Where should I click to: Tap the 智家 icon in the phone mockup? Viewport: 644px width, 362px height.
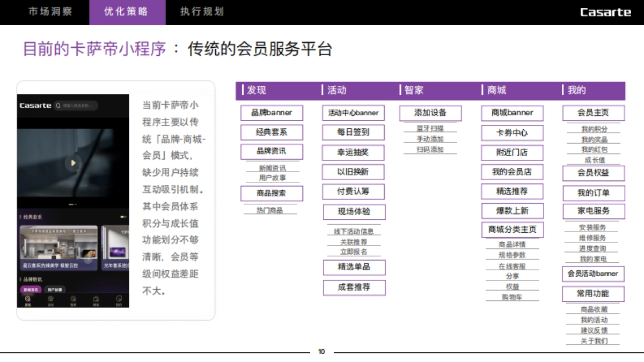click(73, 299)
